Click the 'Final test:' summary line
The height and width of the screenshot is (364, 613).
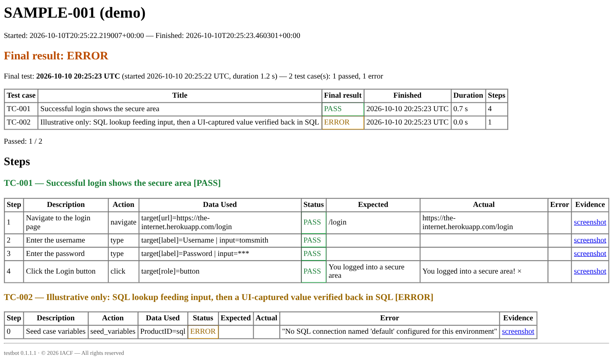coord(193,76)
